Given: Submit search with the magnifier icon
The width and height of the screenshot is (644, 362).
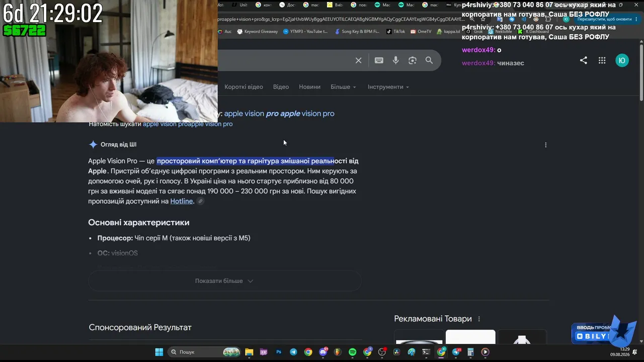Looking at the screenshot, I should click(429, 60).
